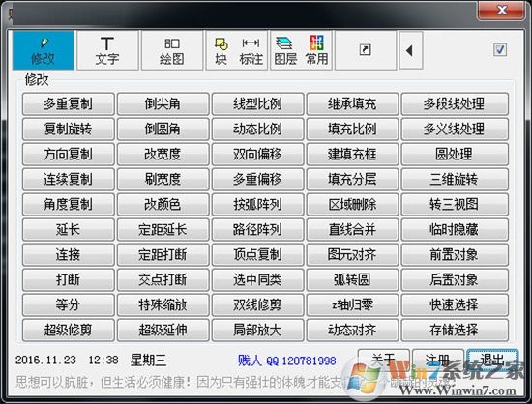Click 刷宽度 button
This screenshot has height=404, width=532.
163,179
